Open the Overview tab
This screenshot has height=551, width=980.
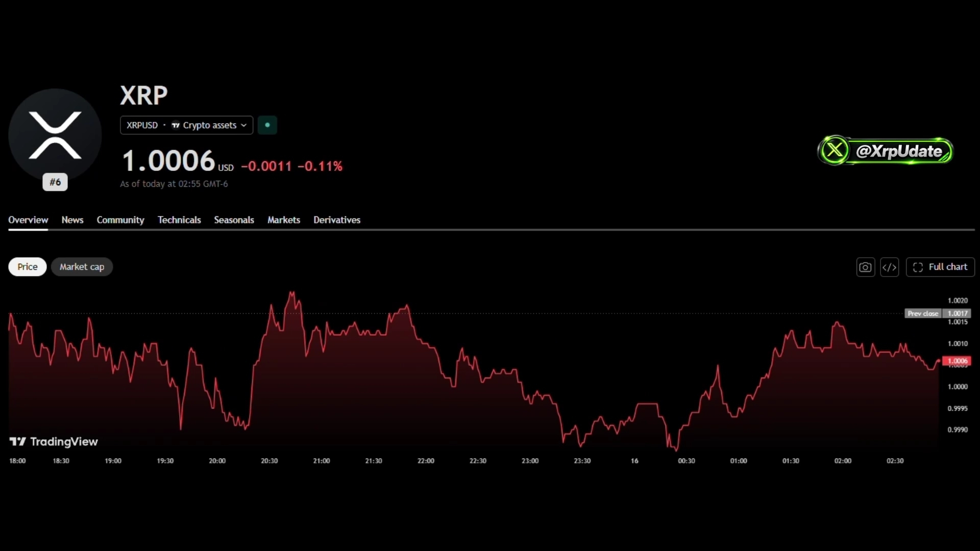point(28,220)
